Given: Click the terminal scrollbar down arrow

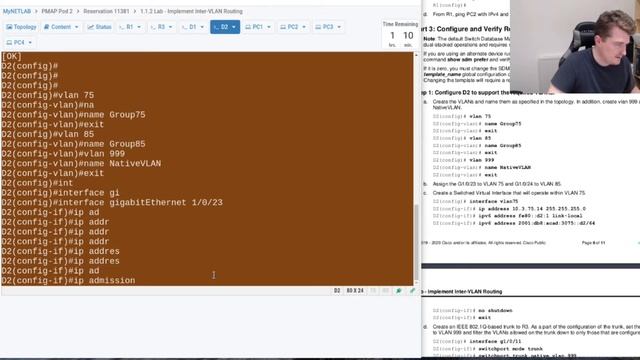Looking at the screenshot, I should (416, 282).
